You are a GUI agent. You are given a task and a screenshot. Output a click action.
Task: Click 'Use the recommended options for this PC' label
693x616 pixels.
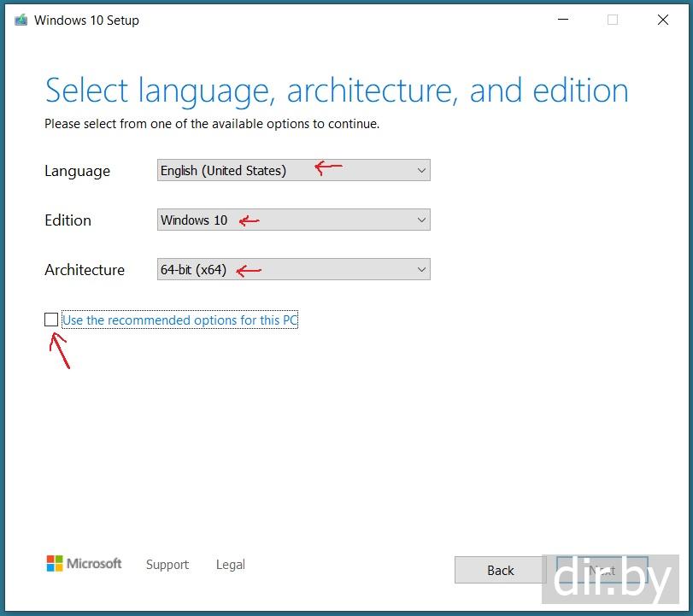point(180,320)
